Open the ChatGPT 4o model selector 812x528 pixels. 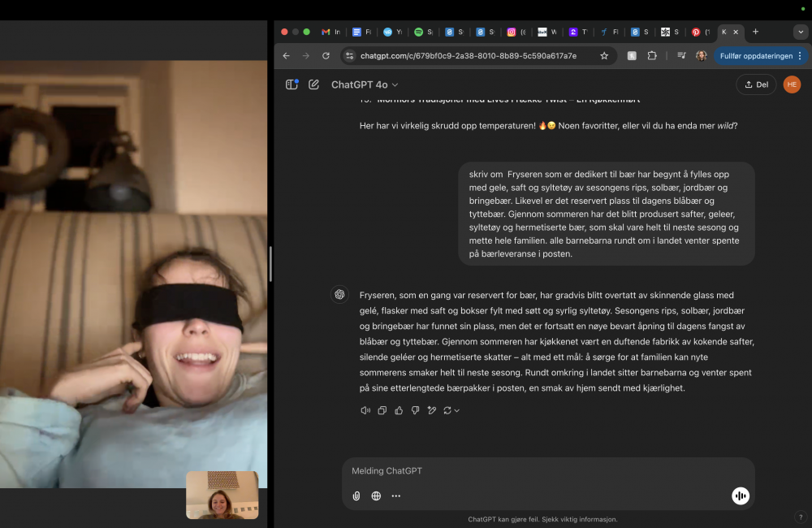365,84
